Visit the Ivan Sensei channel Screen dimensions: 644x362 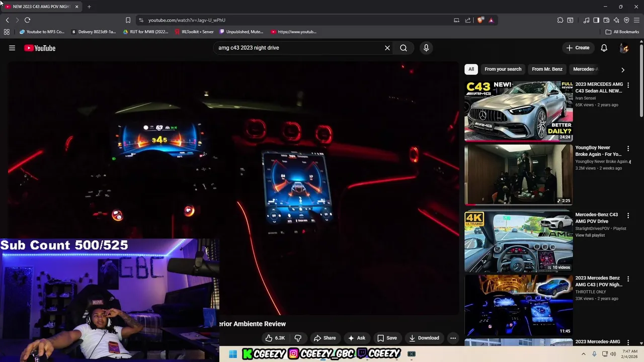pos(585,98)
